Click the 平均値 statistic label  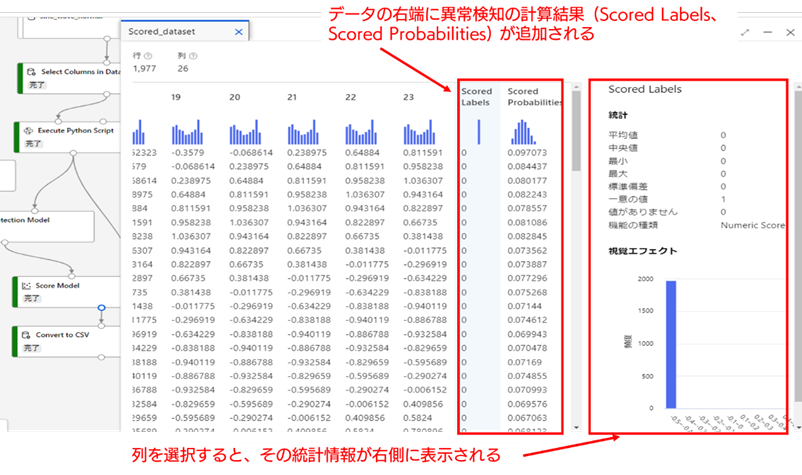[x=622, y=135]
